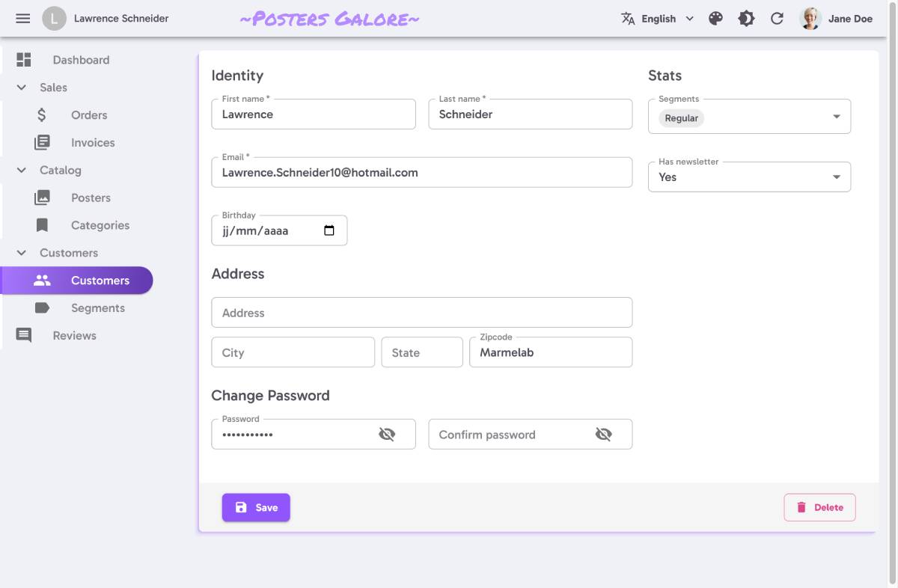Viewport: 898px width, 588px height.
Task: Refresh the page using the reload icon
Action: 777,18
